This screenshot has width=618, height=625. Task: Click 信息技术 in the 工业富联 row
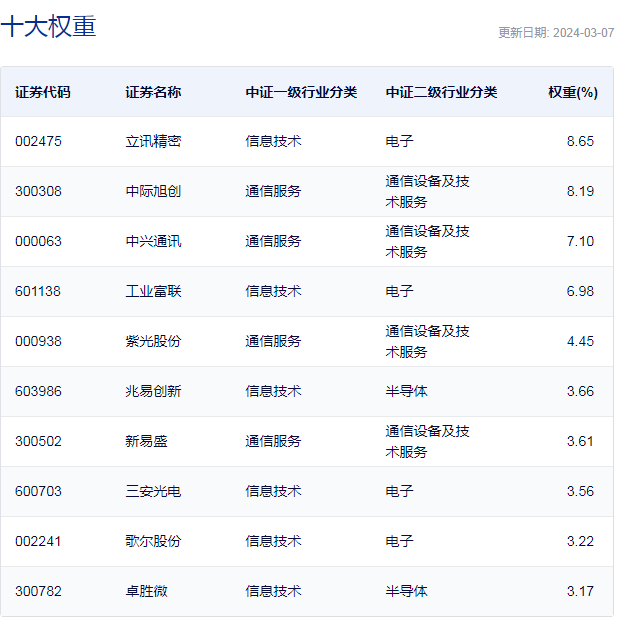point(273,291)
